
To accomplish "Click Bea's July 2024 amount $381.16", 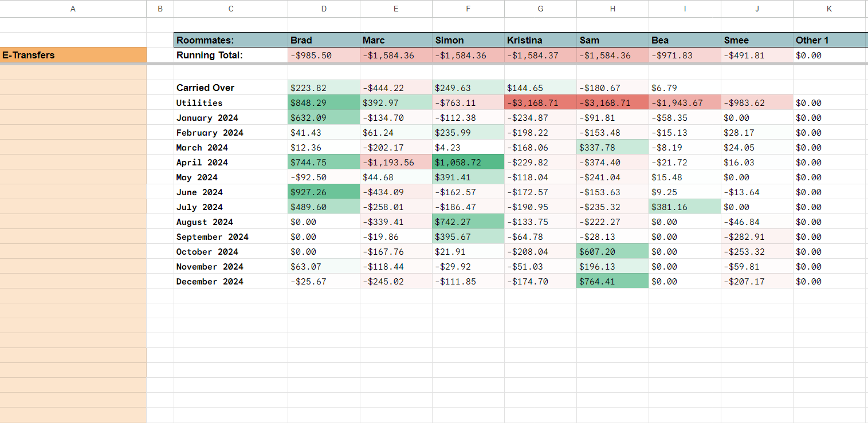I will click(685, 207).
